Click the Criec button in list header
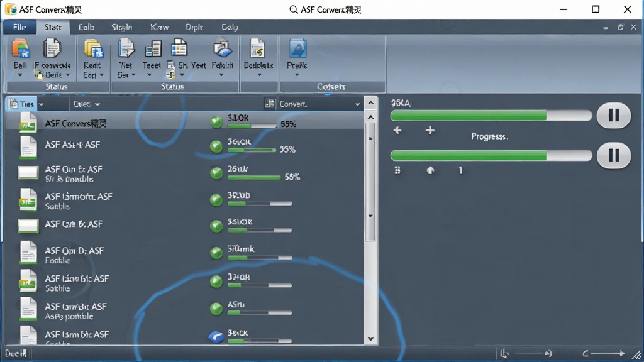 click(x=87, y=104)
